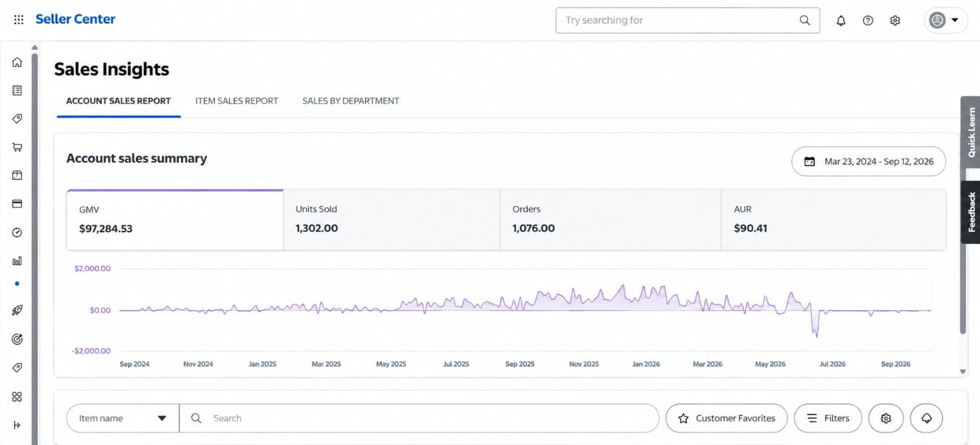Click the Account sales summary heading
This screenshot has width=980, height=445.
click(137, 158)
